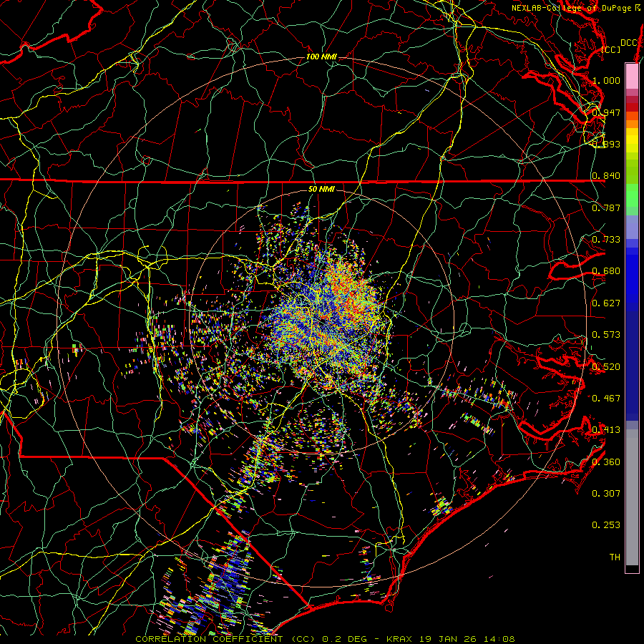The image size is (644, 644).
Task: Click the DCC label above the scale
Action: pos(629,43)
